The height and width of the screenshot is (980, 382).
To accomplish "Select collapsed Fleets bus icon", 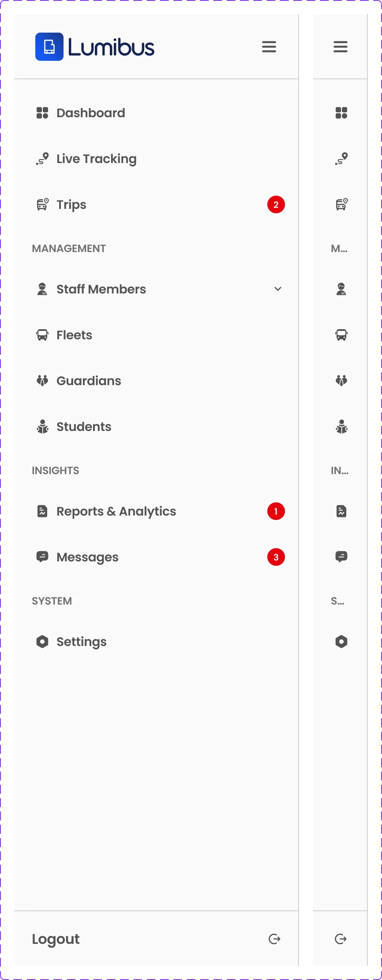I will pos(341,335).
